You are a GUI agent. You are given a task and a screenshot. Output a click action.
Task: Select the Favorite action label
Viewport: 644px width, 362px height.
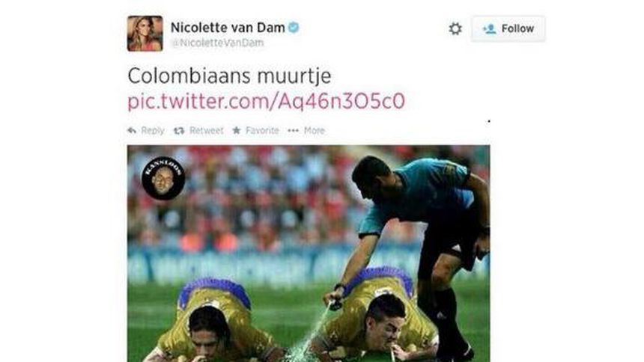point(262,131)
